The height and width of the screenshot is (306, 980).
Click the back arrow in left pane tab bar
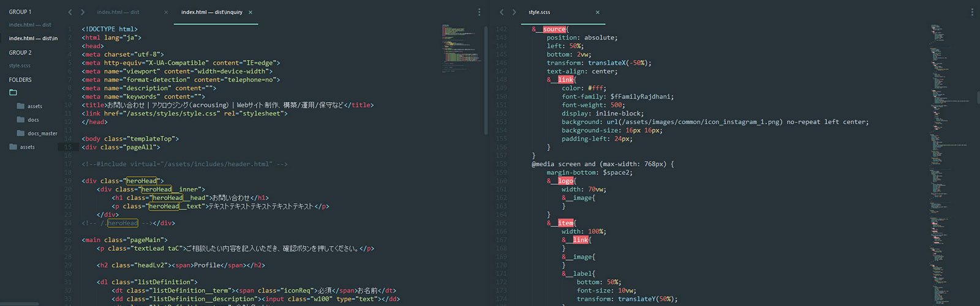(70, 12)
